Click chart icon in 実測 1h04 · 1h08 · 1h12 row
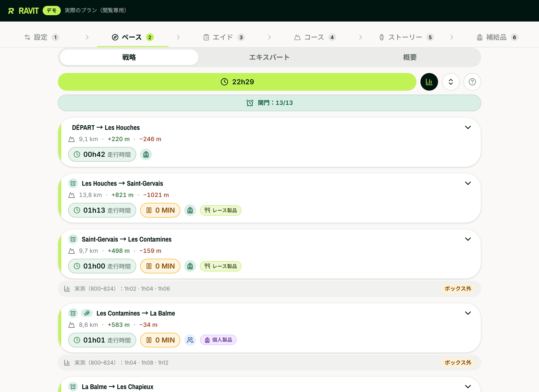The image size is (539, 392). (67, 363)
